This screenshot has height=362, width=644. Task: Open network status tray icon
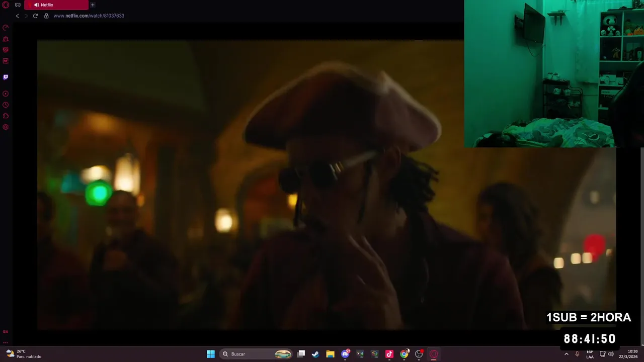coord(603,354)
